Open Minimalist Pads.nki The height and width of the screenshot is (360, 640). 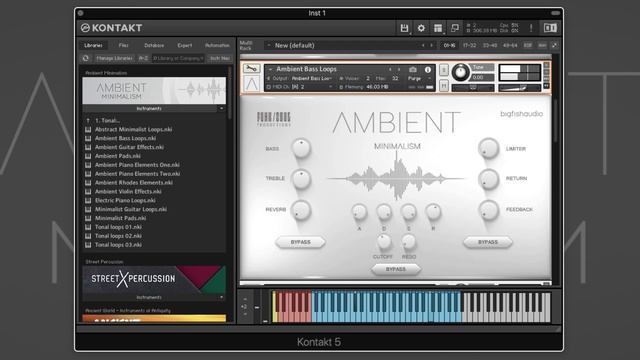(120, 218)
